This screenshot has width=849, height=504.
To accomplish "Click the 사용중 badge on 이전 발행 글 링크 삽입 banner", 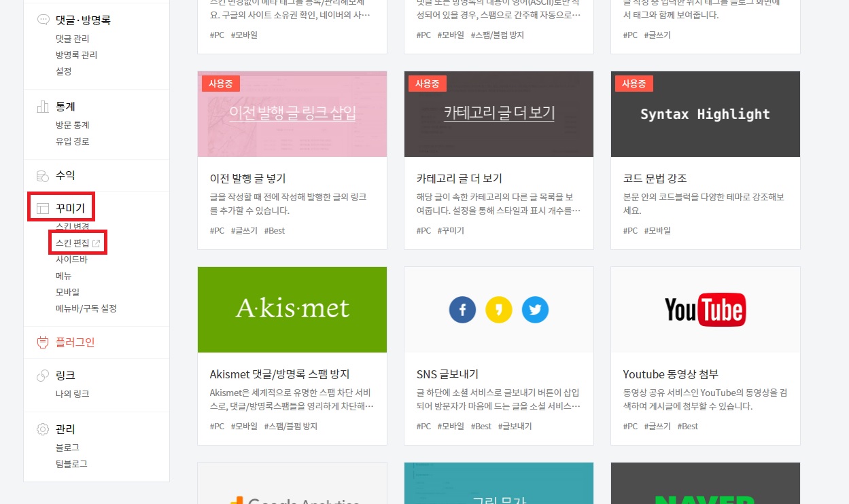I will click(220, 84).
